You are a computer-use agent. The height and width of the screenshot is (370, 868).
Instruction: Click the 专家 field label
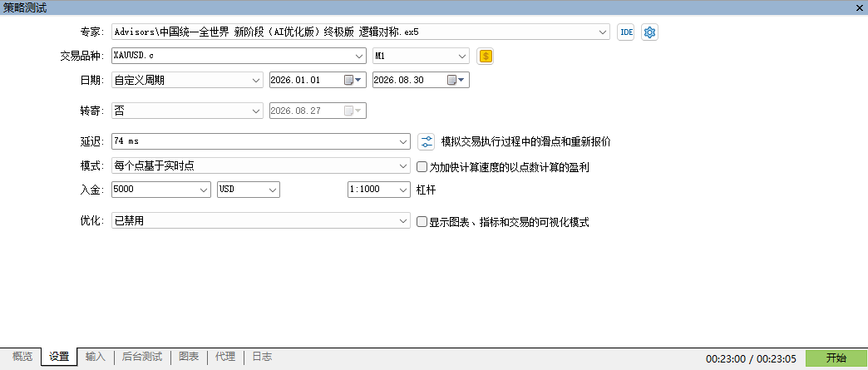coord(92,32)
